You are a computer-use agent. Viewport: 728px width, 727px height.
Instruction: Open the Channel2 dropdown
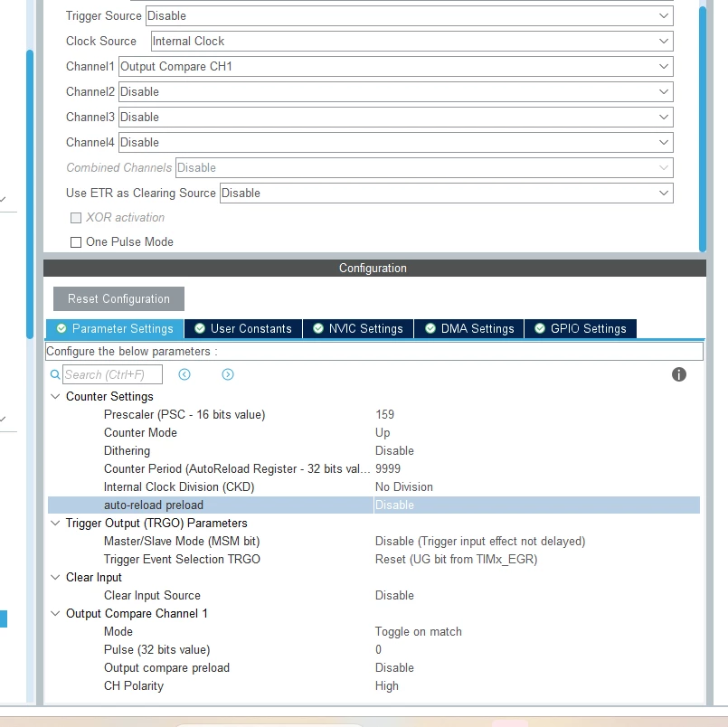coord(395,92)
